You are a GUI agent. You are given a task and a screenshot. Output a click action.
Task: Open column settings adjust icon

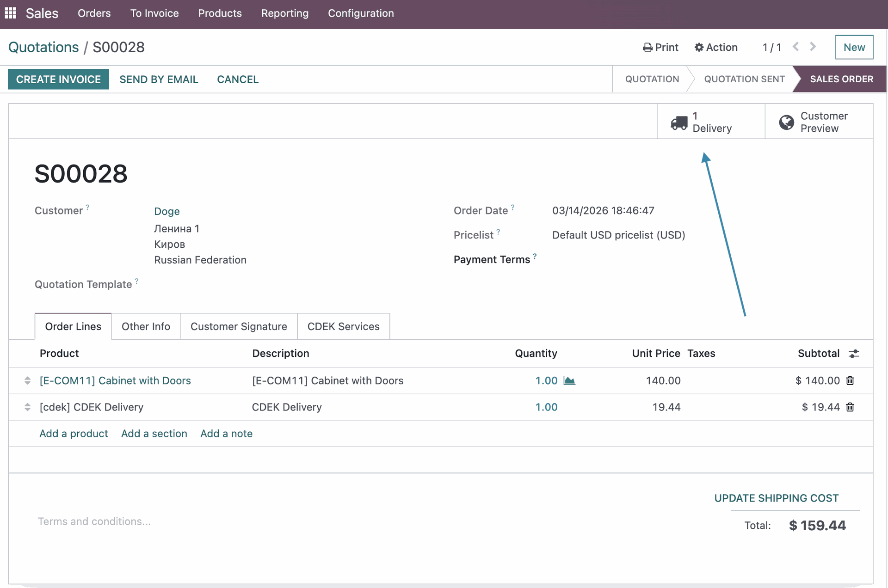[854, 354]
